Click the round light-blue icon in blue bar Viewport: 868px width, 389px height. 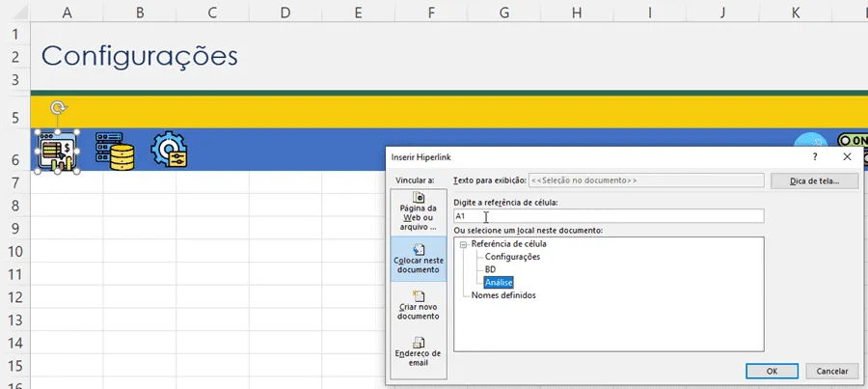point(811,141)
